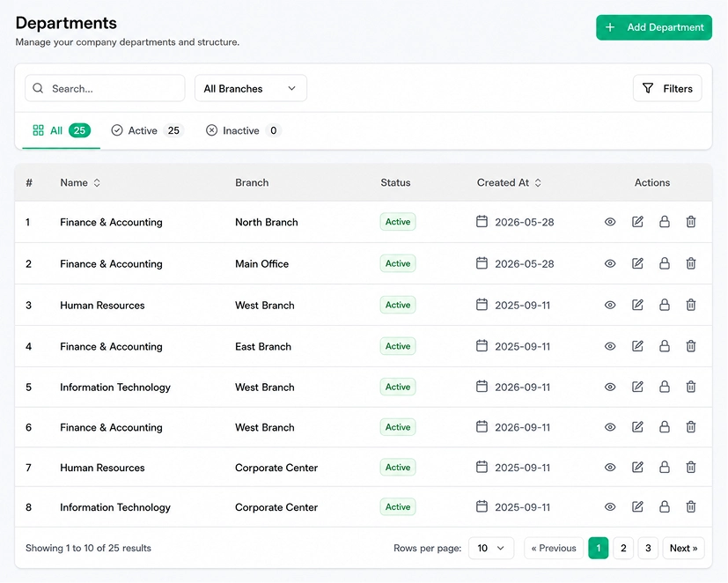The image size is (728, 583).
Task: Sort by the Name column header
Action: point(80,182)
